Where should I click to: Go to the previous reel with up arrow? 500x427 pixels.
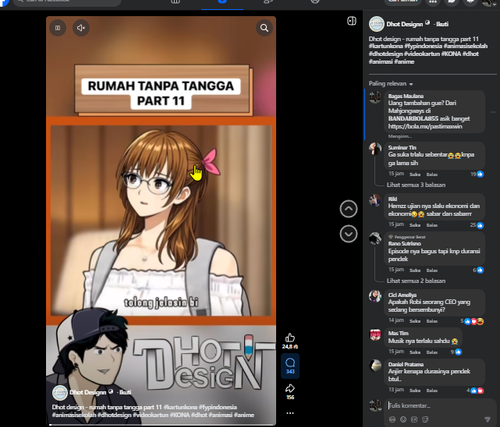tap(348, 209)
